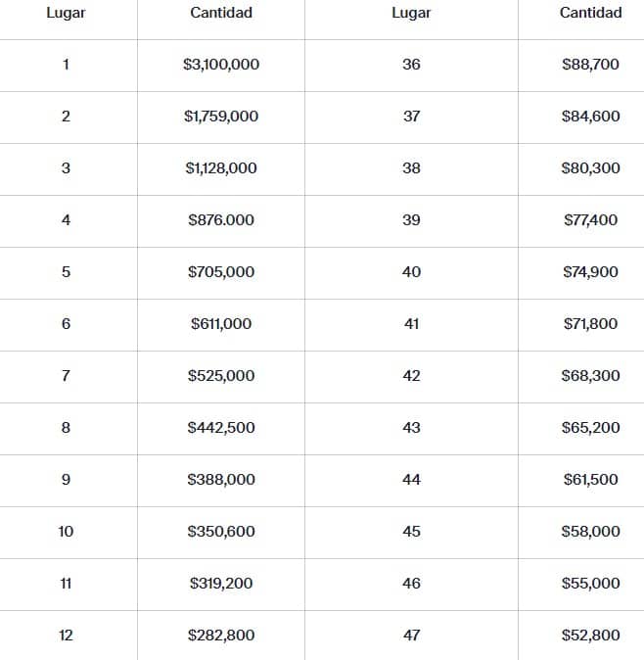Screen dimensions: 644x660
Task: Click the $68,300 amount
Action: tap(590, 376)
